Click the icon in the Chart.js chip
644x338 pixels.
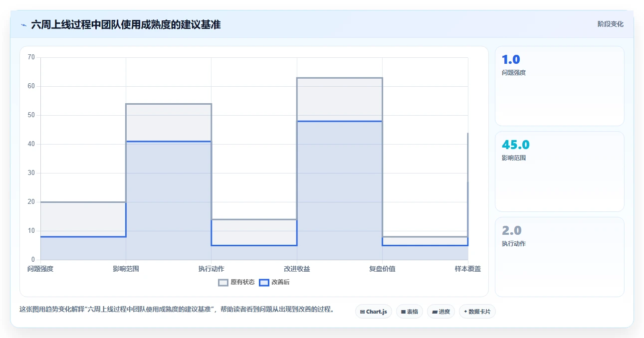click(x=362, y=312)
